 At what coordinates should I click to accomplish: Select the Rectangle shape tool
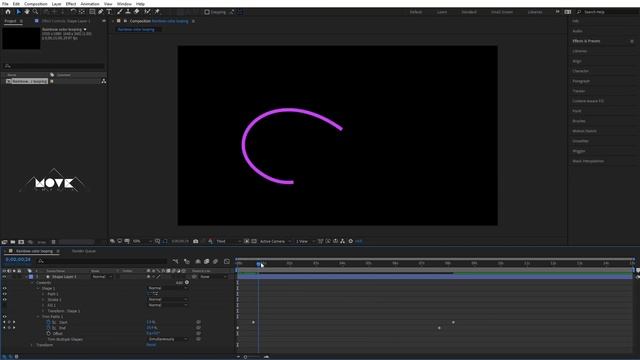pos(92,12)
